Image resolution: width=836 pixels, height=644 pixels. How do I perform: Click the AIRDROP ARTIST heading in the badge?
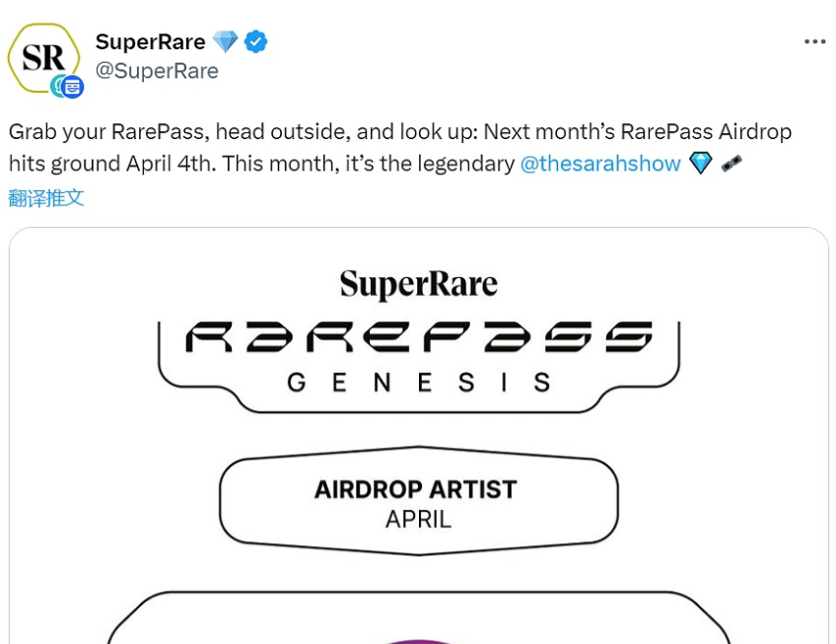[415, 489]
